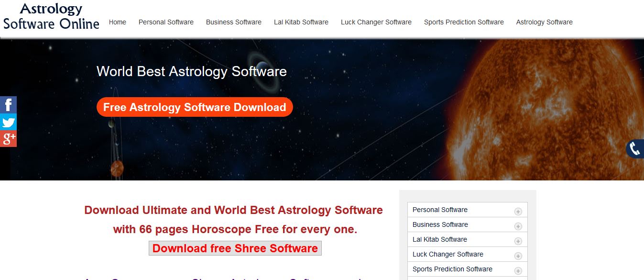Open Business Software in top navigation
Viewport: 644px width, 280px height.
tap(234, 22)
